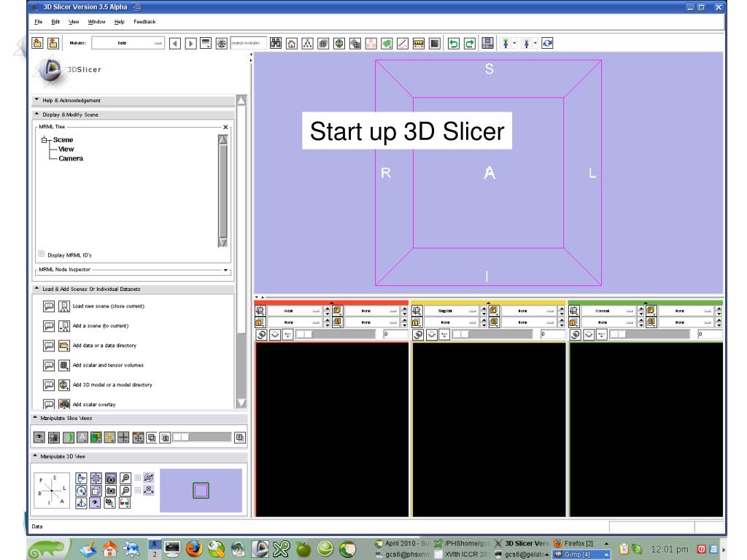
Task: Open Coronal orientation dropdown in green slice
Action: click(608, 311)
